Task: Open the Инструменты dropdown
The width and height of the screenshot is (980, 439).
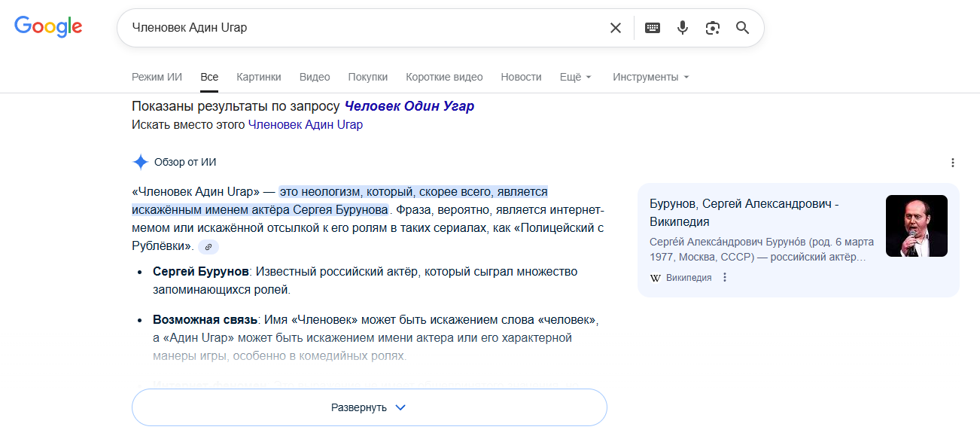Action: tap(651, 77)
